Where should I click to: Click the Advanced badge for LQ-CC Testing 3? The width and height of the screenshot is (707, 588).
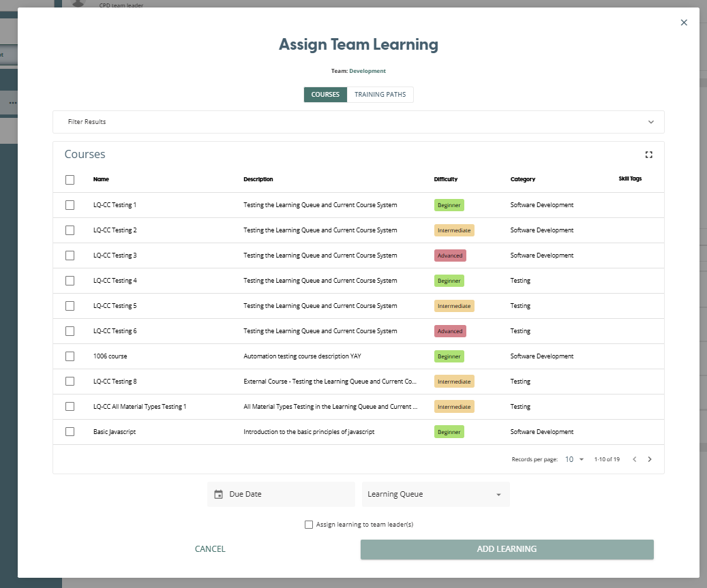[449, 256]
